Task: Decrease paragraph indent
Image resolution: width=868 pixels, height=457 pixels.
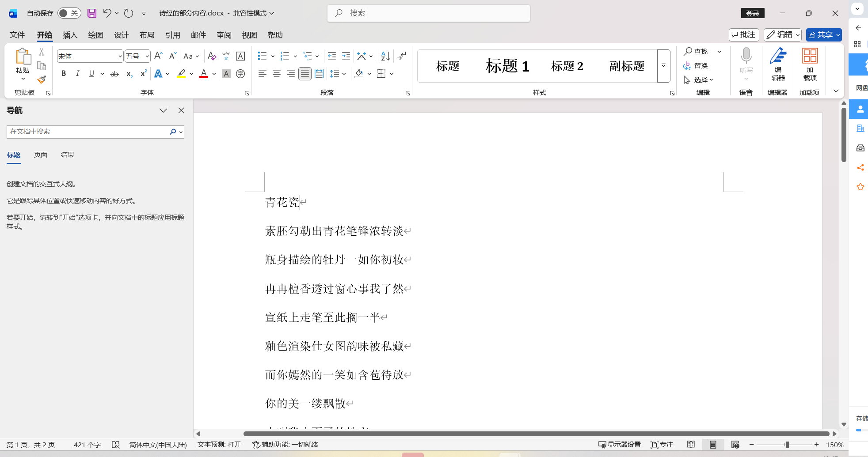Action: [x=332, y=56]
